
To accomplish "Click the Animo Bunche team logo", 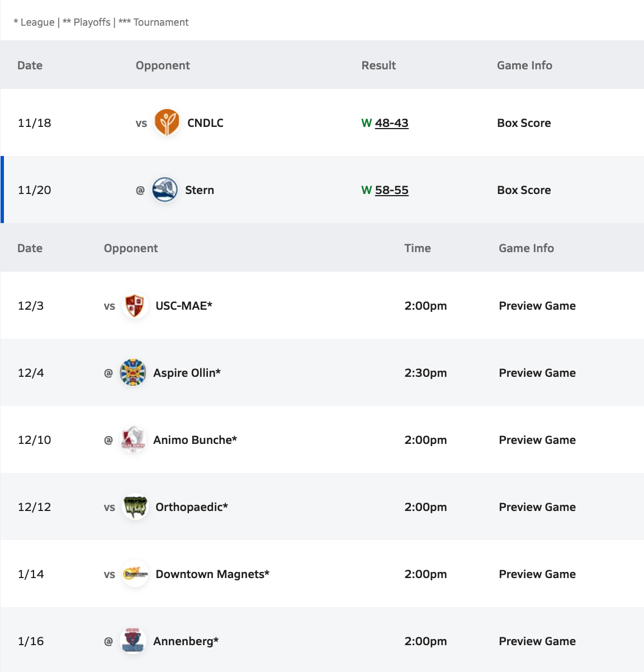I will click(133, 440).
